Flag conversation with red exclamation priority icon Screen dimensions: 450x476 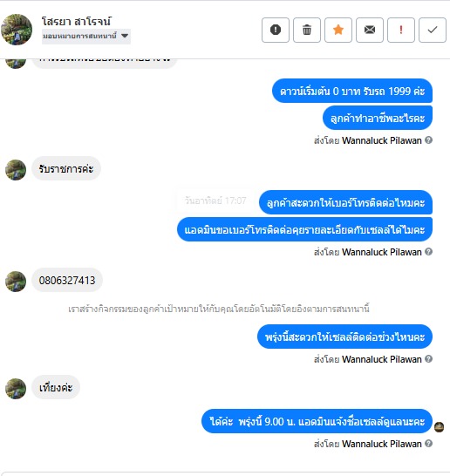[401, 30]
